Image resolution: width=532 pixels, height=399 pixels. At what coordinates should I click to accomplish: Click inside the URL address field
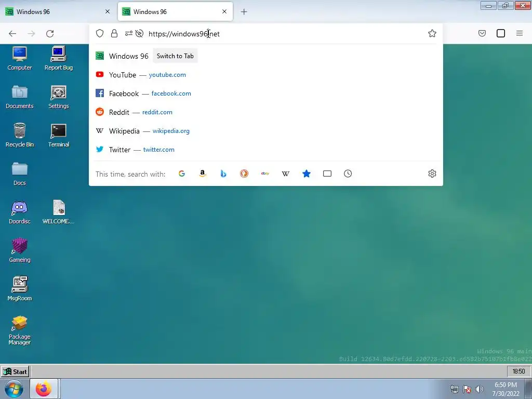coord(285,34)
